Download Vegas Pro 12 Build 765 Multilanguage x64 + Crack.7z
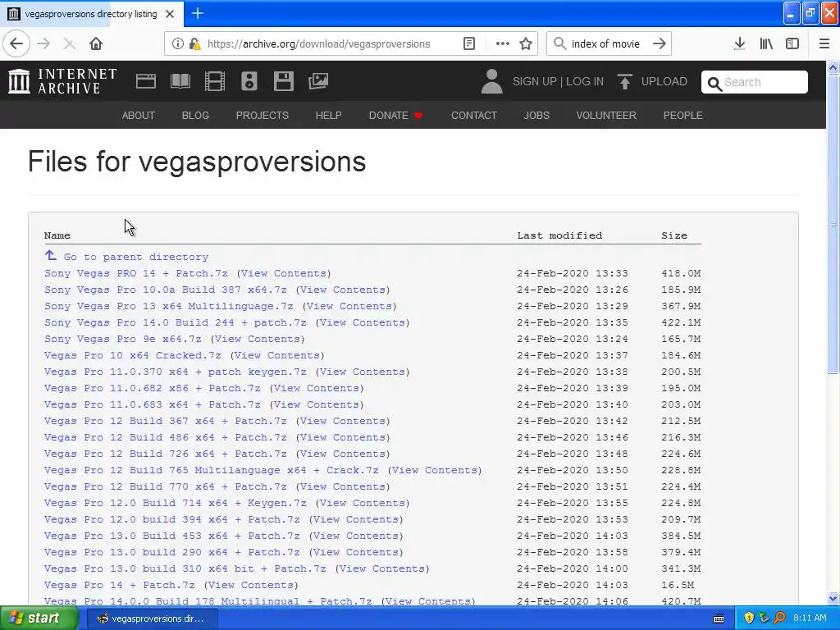 212,470
